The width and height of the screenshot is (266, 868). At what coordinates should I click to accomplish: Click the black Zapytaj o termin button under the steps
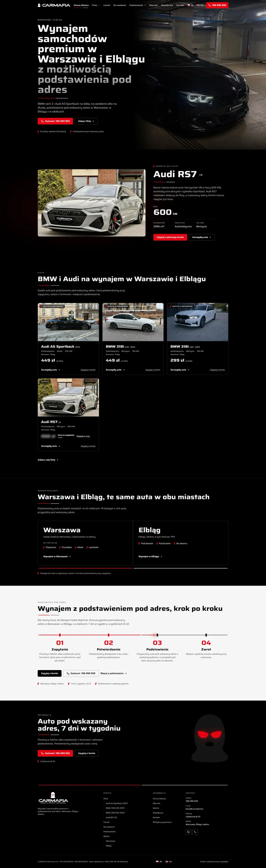(x=50, y=673)
